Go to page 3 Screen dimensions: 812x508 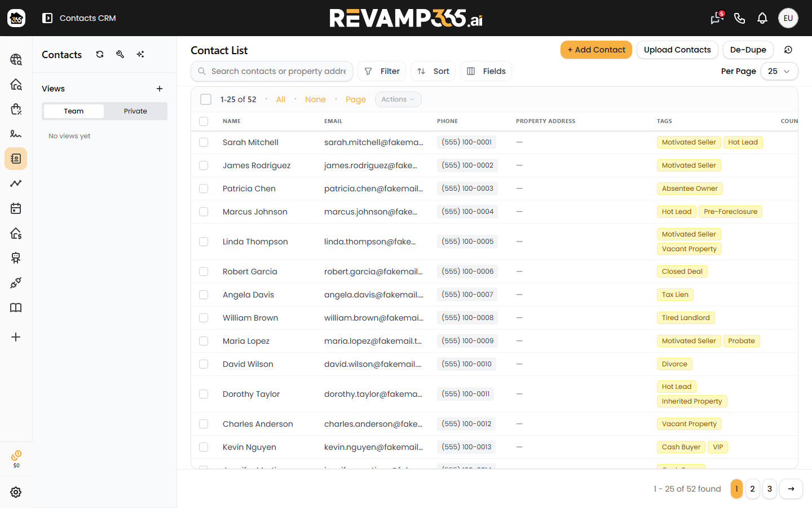[770, 489]
